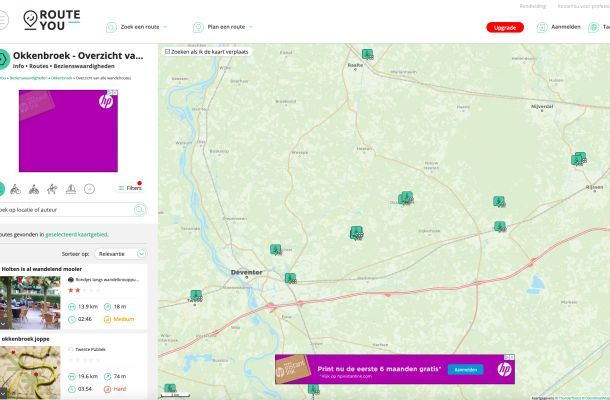Open the 'Relevantie' sort dropdown
This screenshot has height=400, width=610.
tap(122, 254)
